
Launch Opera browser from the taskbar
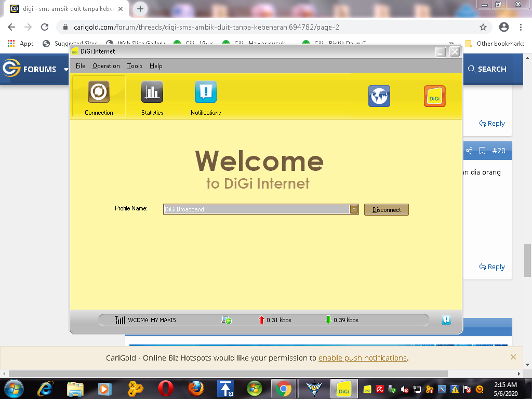166,389
